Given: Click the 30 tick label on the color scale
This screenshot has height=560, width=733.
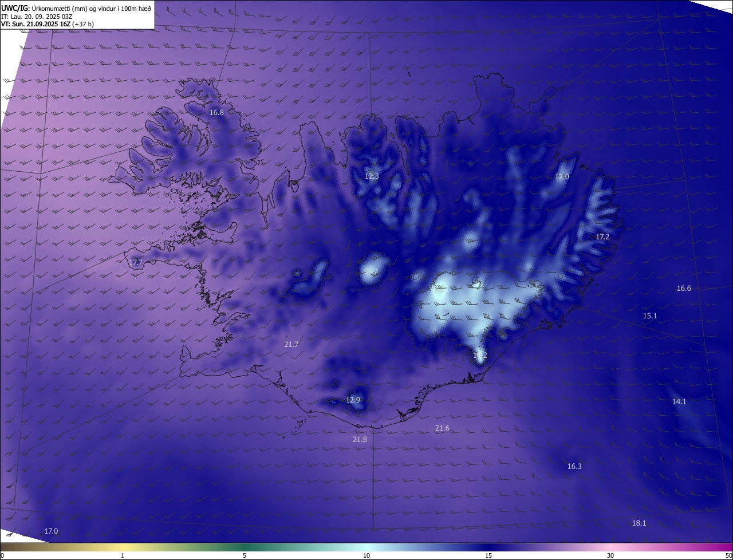Looking at the screenshot, I should click(x=610, y=555).
